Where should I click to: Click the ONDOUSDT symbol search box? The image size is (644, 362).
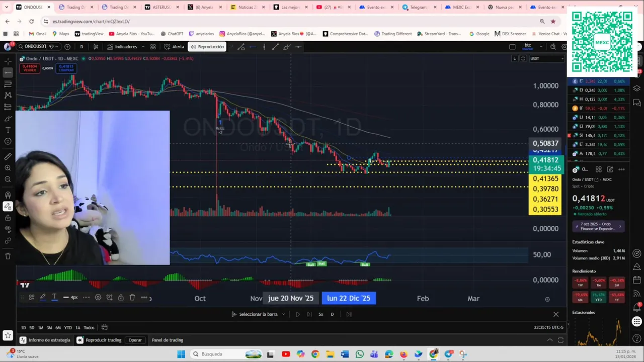pos(35,47)
